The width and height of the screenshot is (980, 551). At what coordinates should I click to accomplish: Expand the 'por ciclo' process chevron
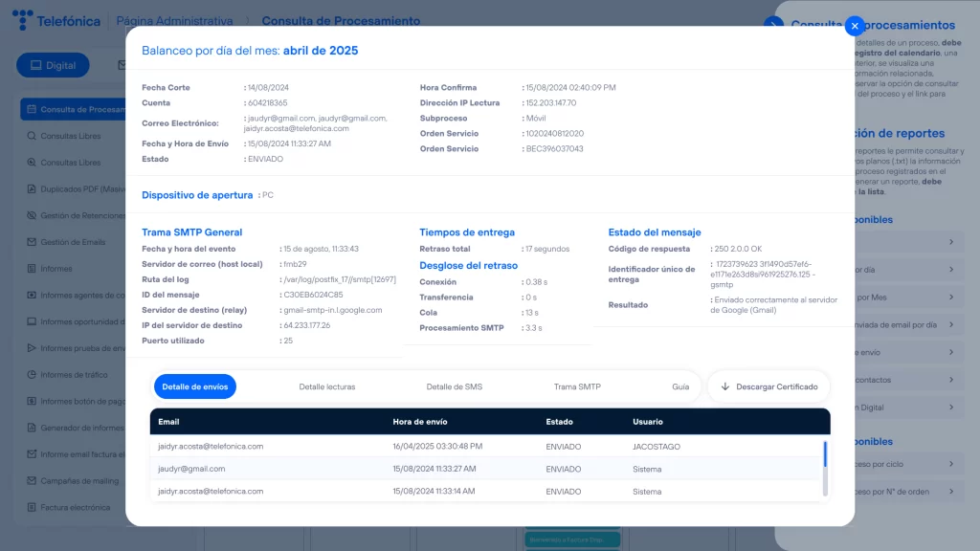[951, 464]
